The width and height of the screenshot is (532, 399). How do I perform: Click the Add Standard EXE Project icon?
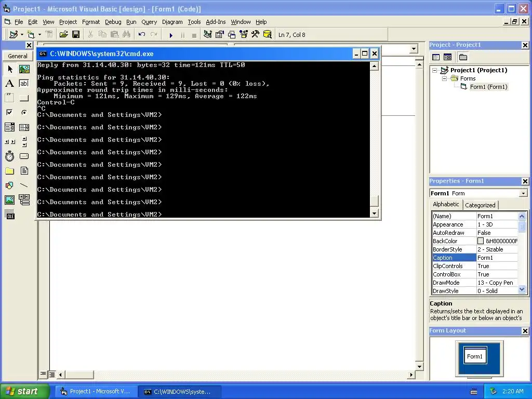click(14, 35)
